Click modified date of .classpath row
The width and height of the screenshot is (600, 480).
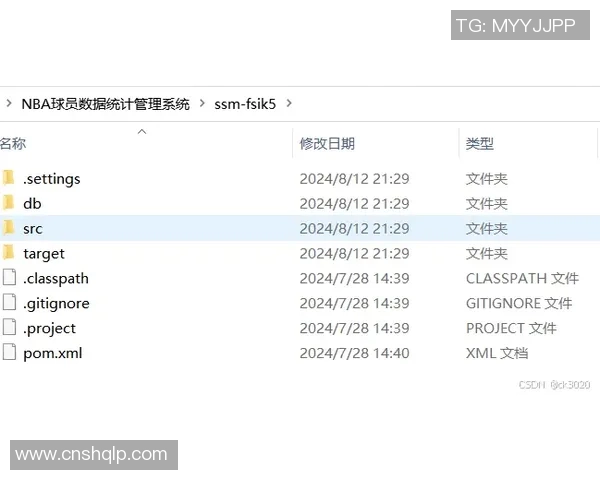click(354, 278)
